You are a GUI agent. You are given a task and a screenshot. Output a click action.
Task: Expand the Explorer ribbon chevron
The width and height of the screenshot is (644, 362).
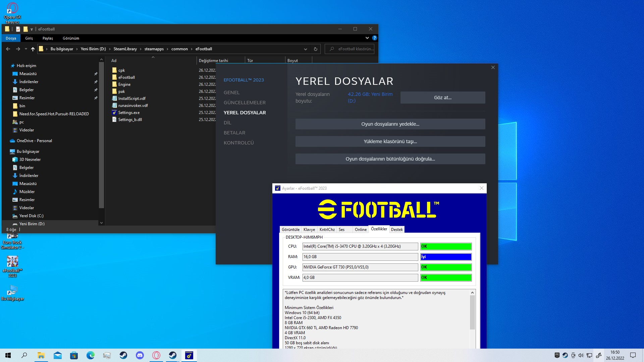pos(367,38)
